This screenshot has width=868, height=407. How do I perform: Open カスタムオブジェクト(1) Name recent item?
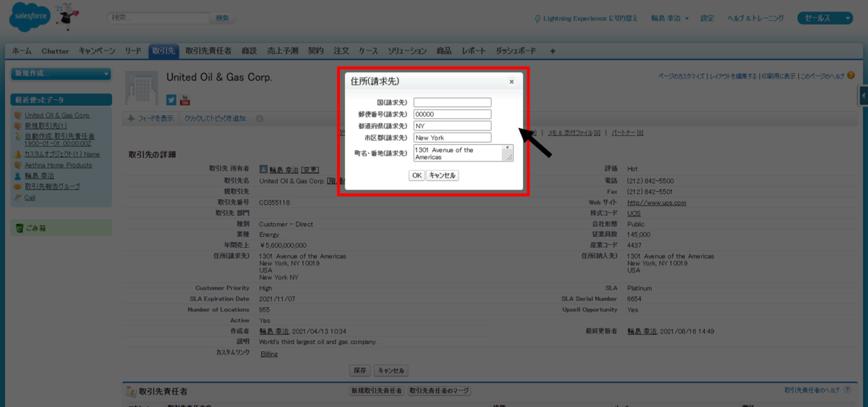[62, 154]
